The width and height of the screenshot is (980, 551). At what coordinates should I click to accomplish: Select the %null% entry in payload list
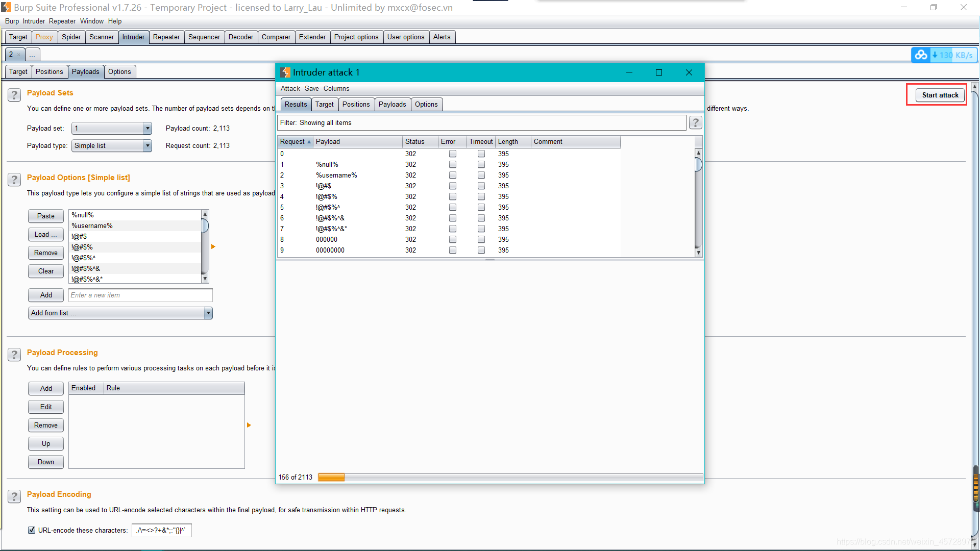pos(135,215)
